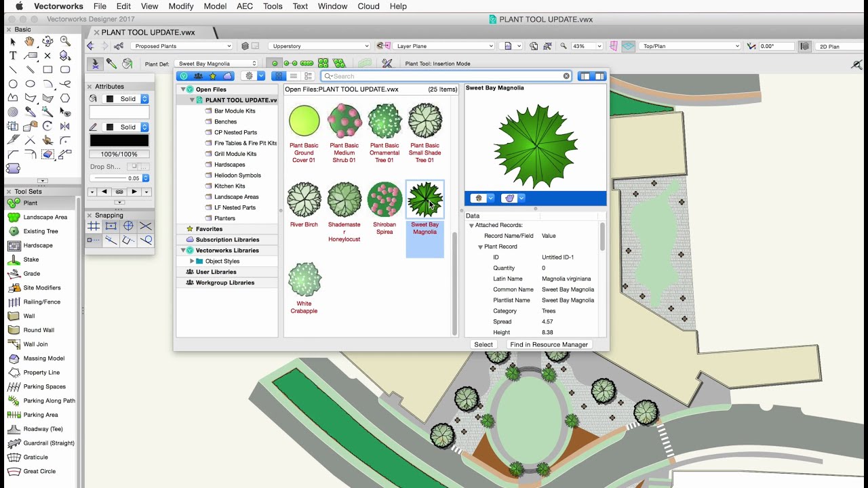868x488 pixels.
Task: Select the Rounded Rectangle tool
Action: (65, 70)
